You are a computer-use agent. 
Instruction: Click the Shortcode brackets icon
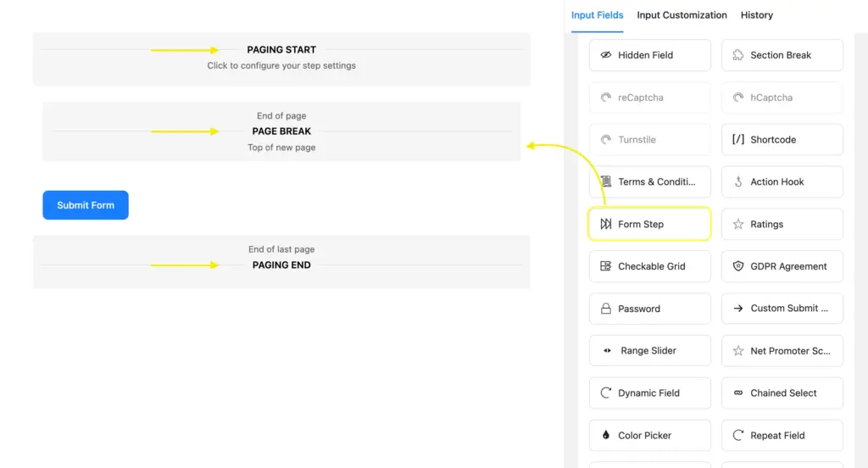tap(738, 140)
